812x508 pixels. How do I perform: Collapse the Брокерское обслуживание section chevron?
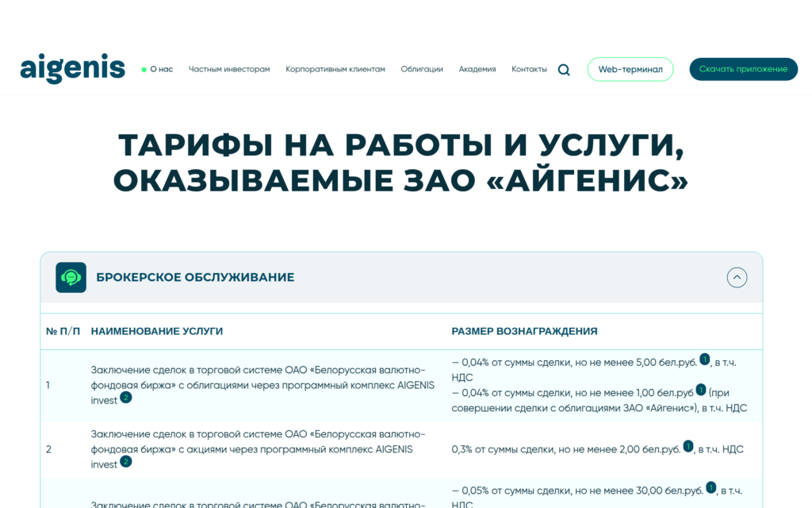[737, 277]
